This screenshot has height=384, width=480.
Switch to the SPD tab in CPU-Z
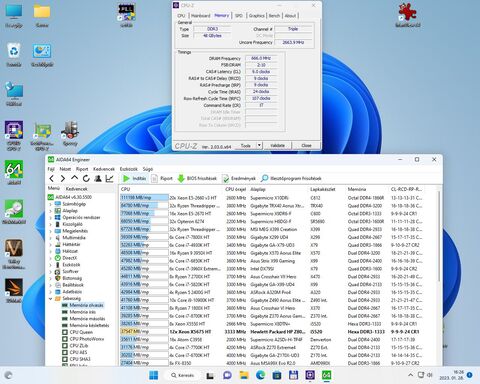point(239,16)
